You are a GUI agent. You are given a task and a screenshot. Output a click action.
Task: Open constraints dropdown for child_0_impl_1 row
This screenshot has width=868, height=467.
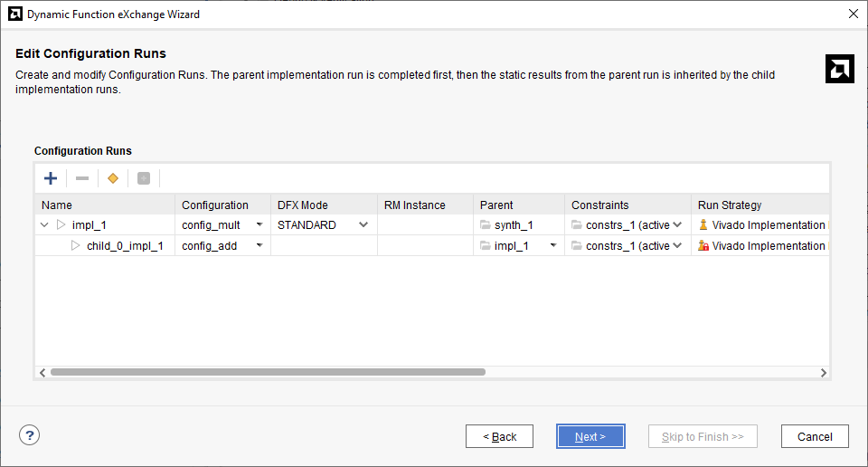[x=676, y=246]
